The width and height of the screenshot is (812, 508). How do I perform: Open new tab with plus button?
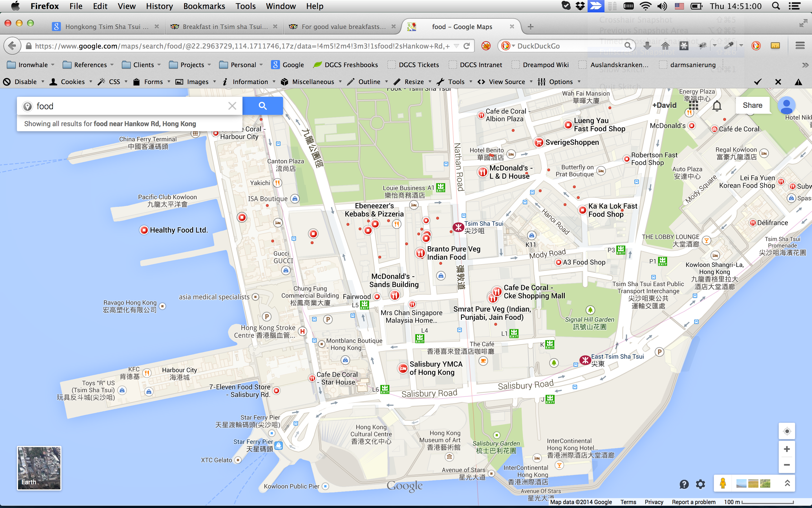pos(531,27)
